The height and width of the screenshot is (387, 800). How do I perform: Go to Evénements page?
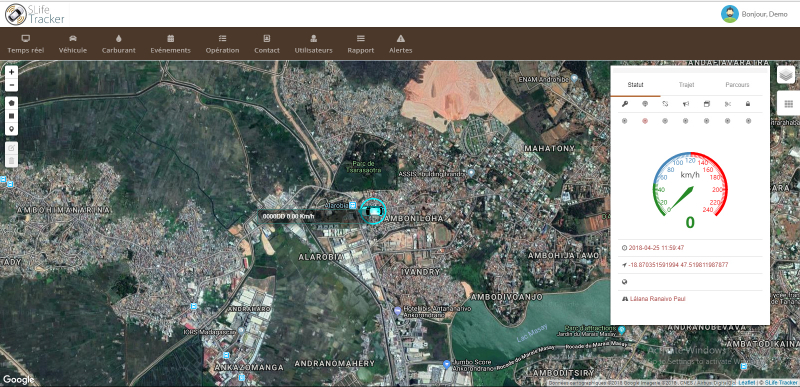click(170, 44)
